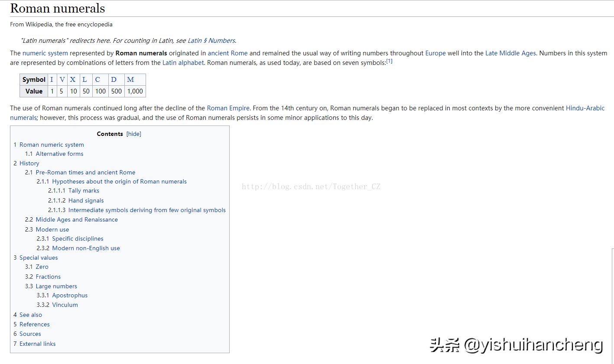
Task: Open the 'ancient Rome' article link
Action: pyautogui.click(x=227, y=53)
